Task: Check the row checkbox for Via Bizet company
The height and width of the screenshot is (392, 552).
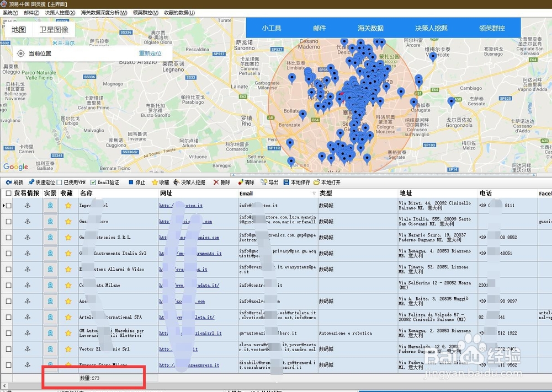Action: coord(8,205)
